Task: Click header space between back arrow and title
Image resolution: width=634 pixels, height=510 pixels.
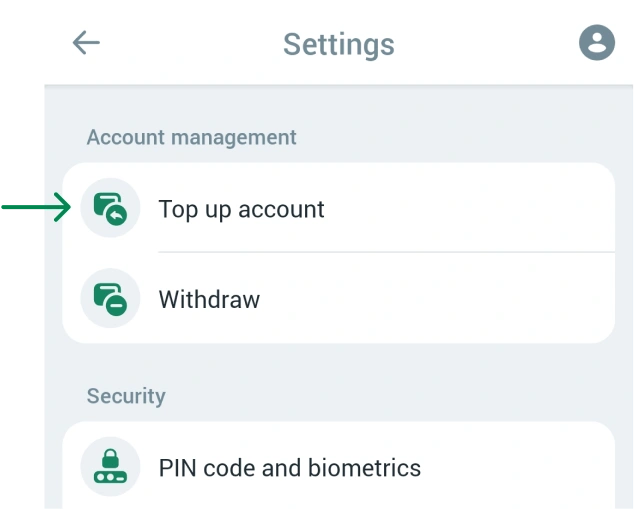Action: point(190,43)
